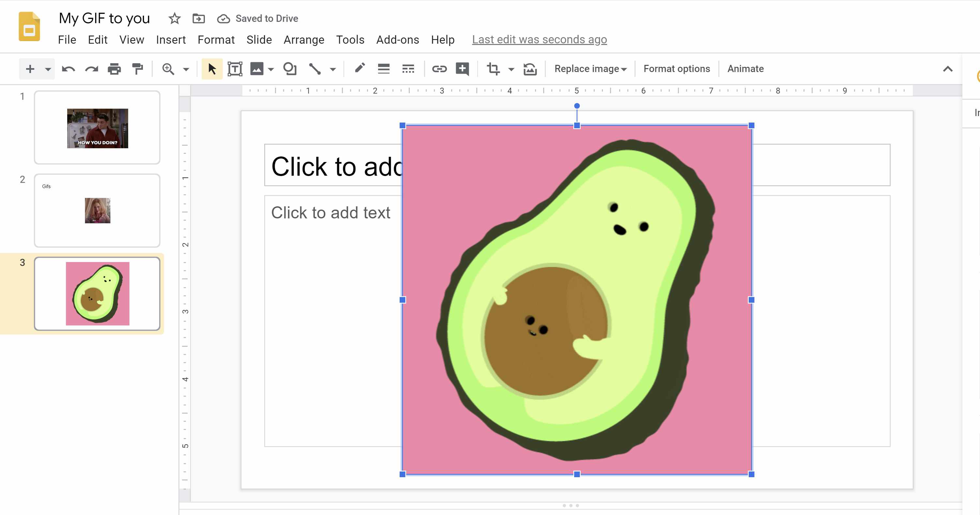The image size is (980, 515).
Task: Open Format options panel
Action: coord(676,69)
